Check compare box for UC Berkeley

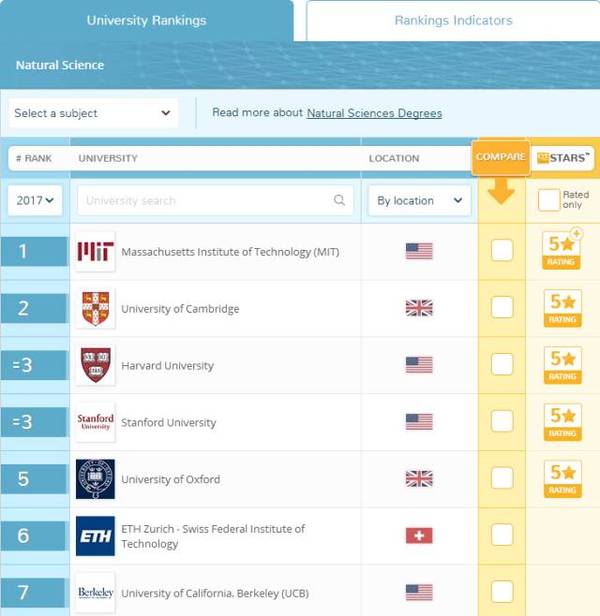tap(502, 592)
